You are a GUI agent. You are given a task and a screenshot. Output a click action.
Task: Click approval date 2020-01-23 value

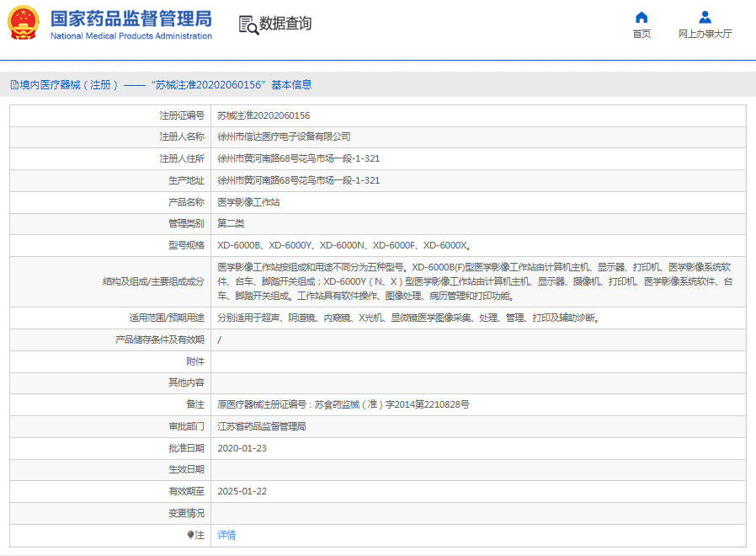242,448
